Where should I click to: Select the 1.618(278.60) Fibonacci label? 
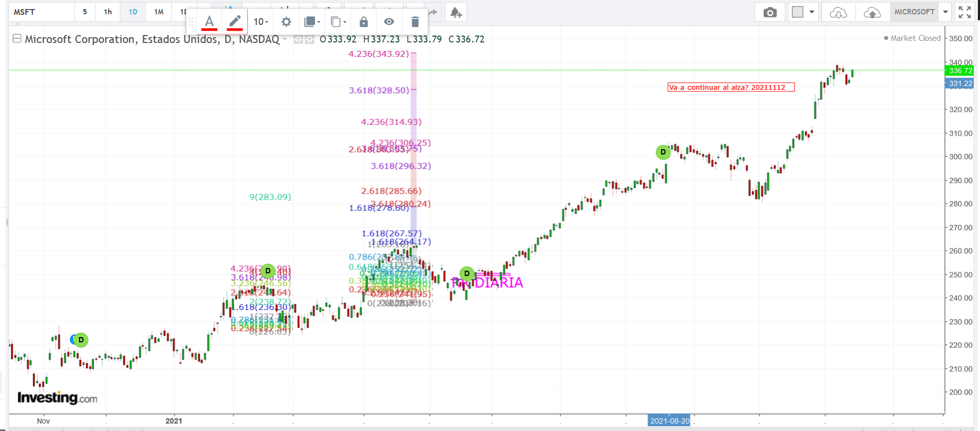pyautogui.click(x=379, y=208)
